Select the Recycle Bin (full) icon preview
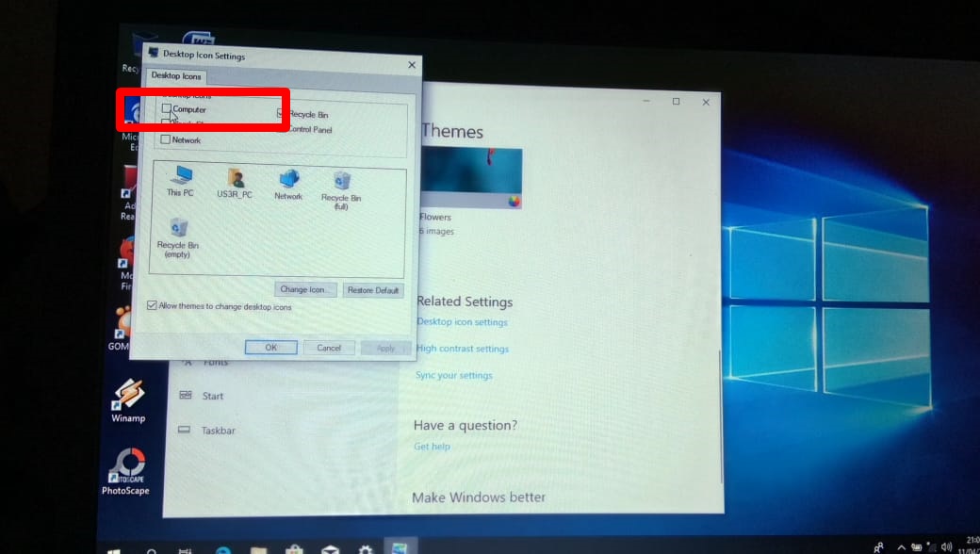Screen dimensions: 980x554 (x=341, y=179)
